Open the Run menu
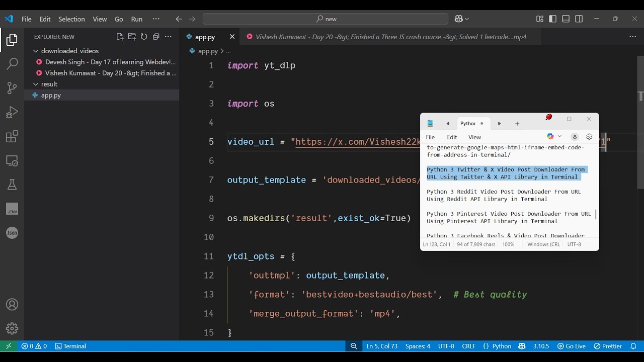Viewport: 644px width, 362px height. (137, 19)
